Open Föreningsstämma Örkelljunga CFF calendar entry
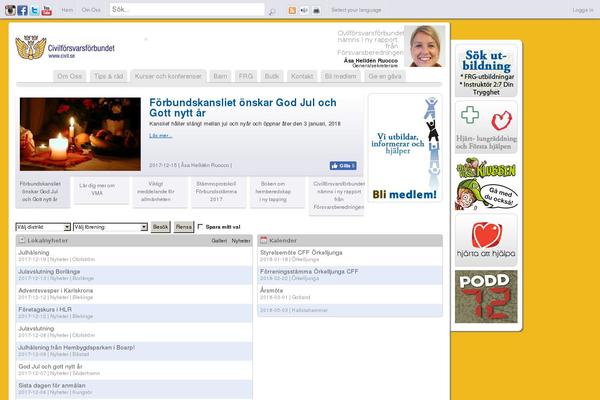The height and width of the screenshot is (400, 600). (x=350, y=275)
